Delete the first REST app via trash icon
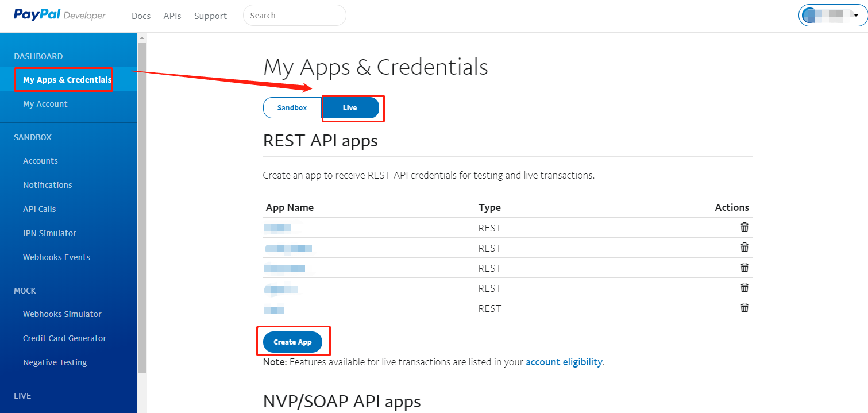Viewport: 868px width, 413px height. [x=744, y=227]
